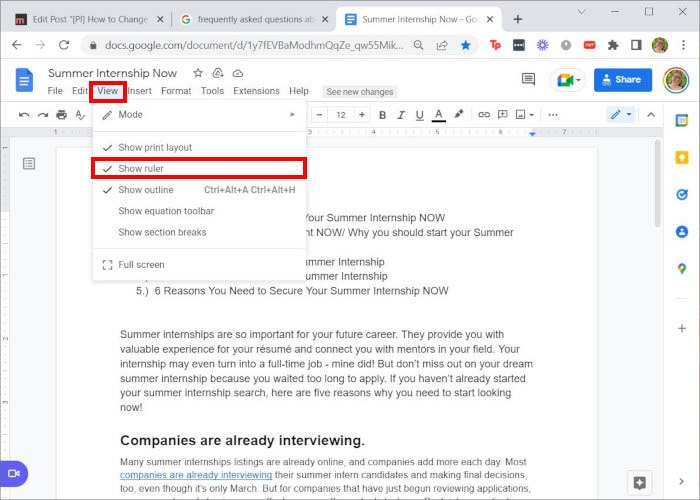Print the document
700x500 pixels.
[x=62, y=115]
